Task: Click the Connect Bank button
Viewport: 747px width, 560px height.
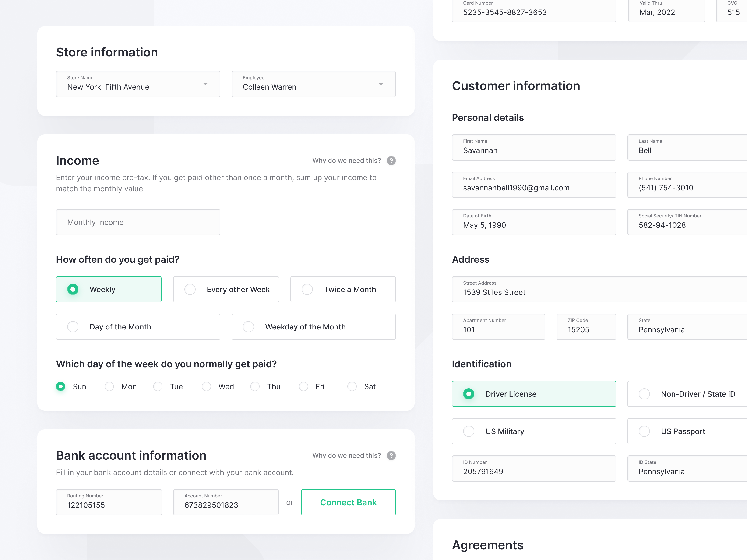Action: (348, 502)
